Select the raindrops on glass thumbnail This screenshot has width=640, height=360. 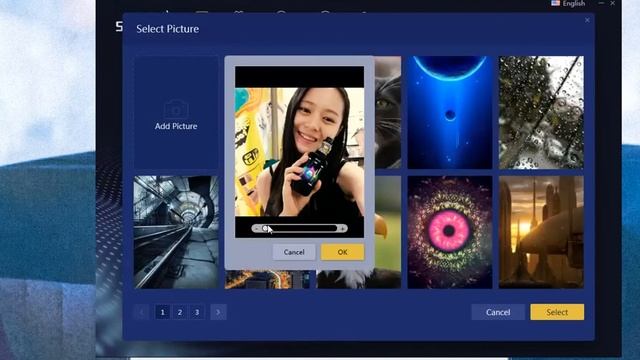pos(541,113)
